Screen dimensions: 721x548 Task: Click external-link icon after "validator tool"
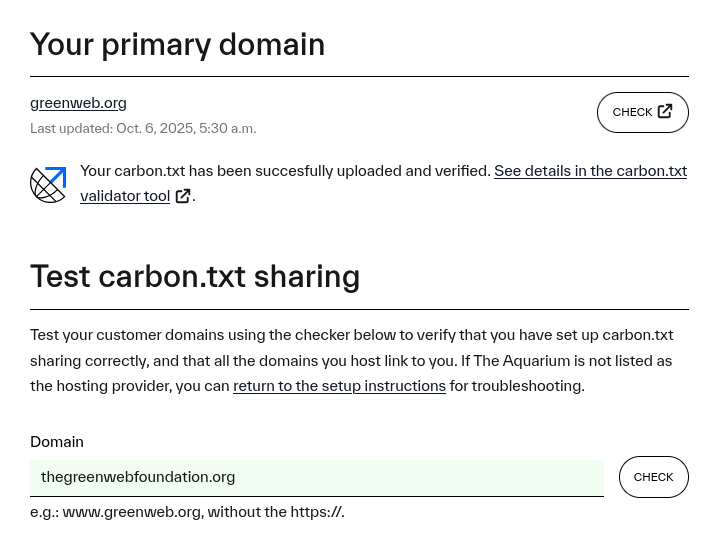tap(183, 196)
